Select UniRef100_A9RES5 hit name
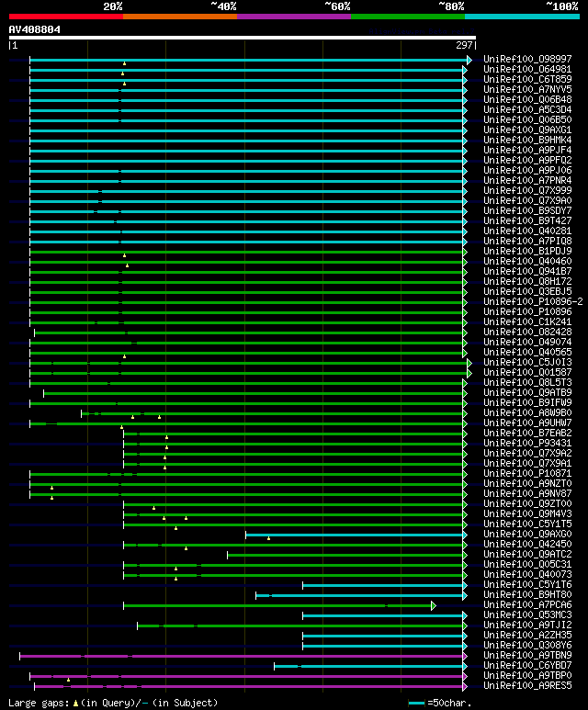The height and width of the screenshot is (710, 588). [527, 686]
